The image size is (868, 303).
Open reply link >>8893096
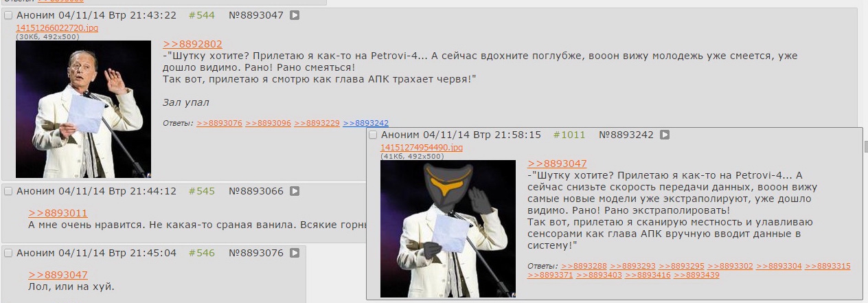tap(268, 123)
